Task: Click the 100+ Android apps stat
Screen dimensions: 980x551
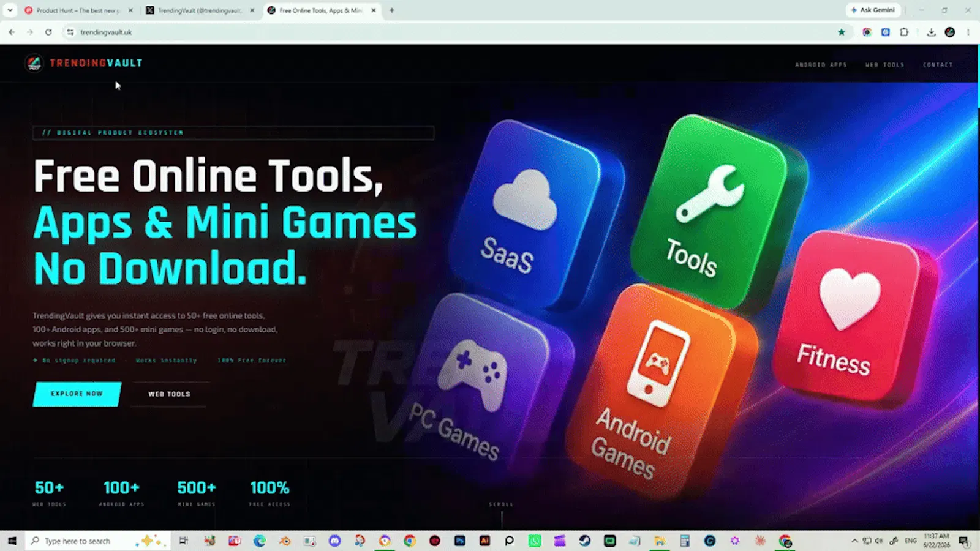Action: click(121, 493)
